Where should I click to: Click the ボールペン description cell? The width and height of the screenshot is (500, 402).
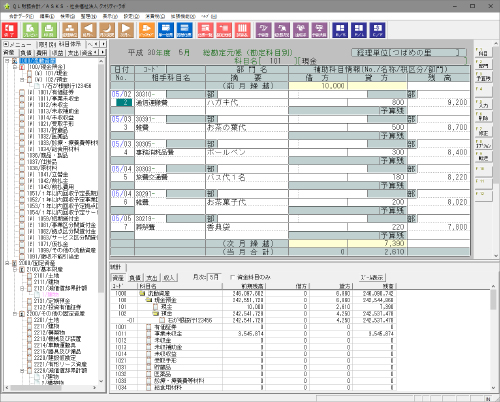click(247, 152)
